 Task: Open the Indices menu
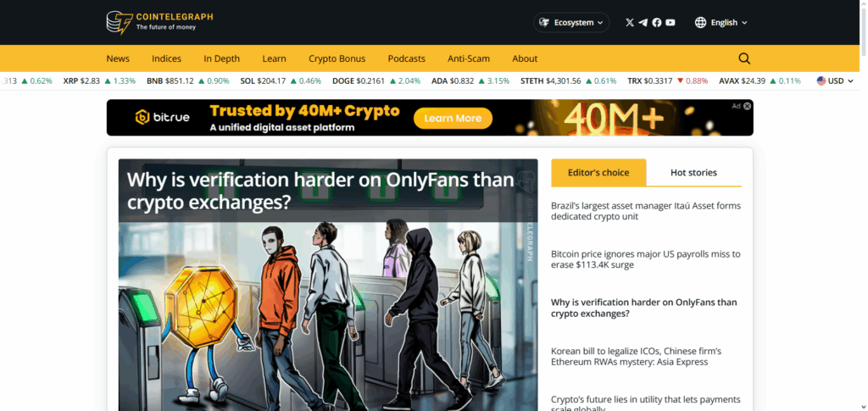coord(167,58)
